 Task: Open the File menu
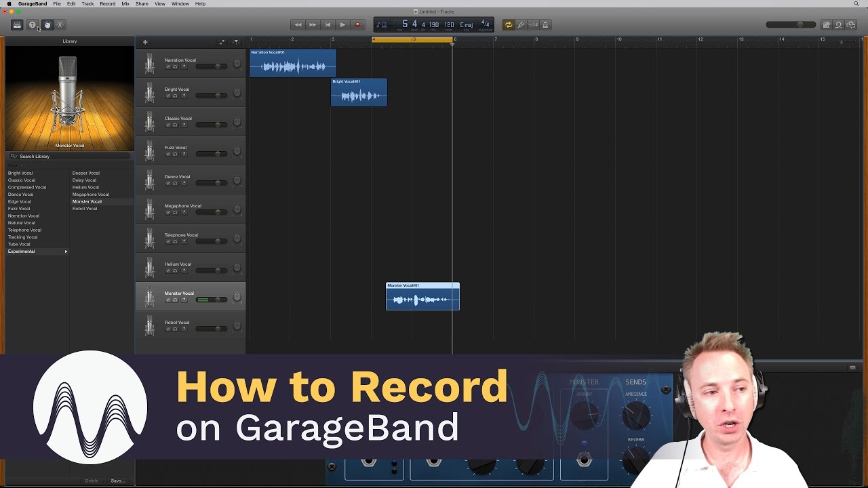click(x=57, y=3)
